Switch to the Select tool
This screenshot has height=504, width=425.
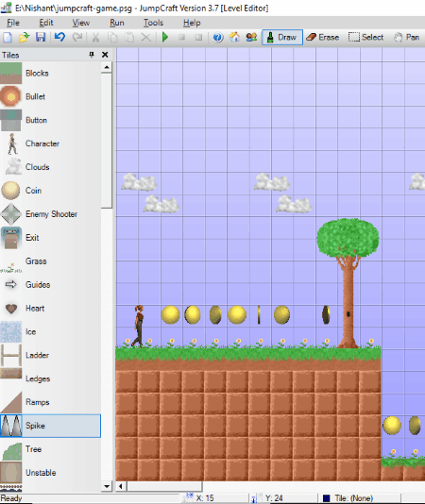pyautogui.click(x=366, y=38)
